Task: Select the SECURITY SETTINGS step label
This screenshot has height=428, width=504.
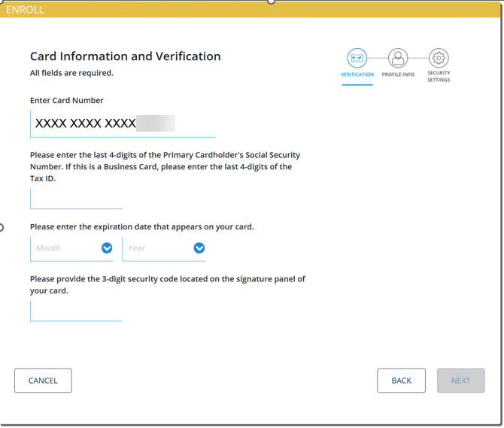Action: click(439, 77)
